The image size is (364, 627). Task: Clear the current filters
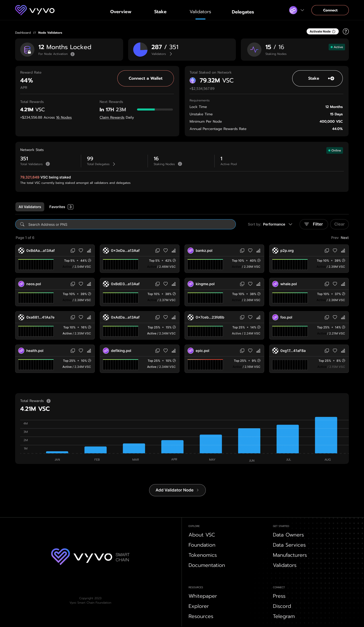[339, 224]
